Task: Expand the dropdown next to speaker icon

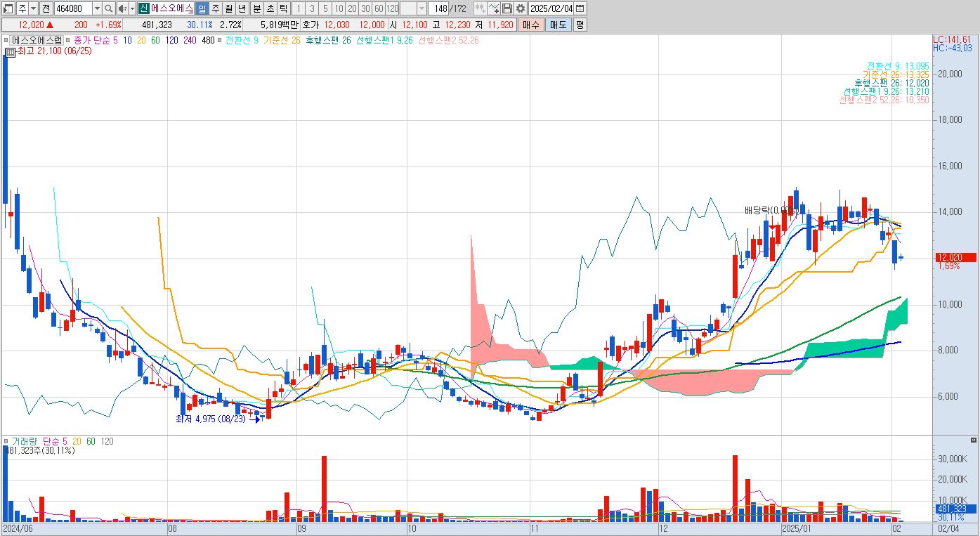Action: [x=132, y=8]
